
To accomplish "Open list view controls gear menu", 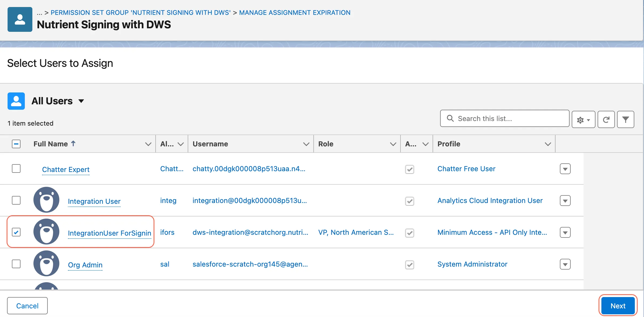I will pos(583,119).
